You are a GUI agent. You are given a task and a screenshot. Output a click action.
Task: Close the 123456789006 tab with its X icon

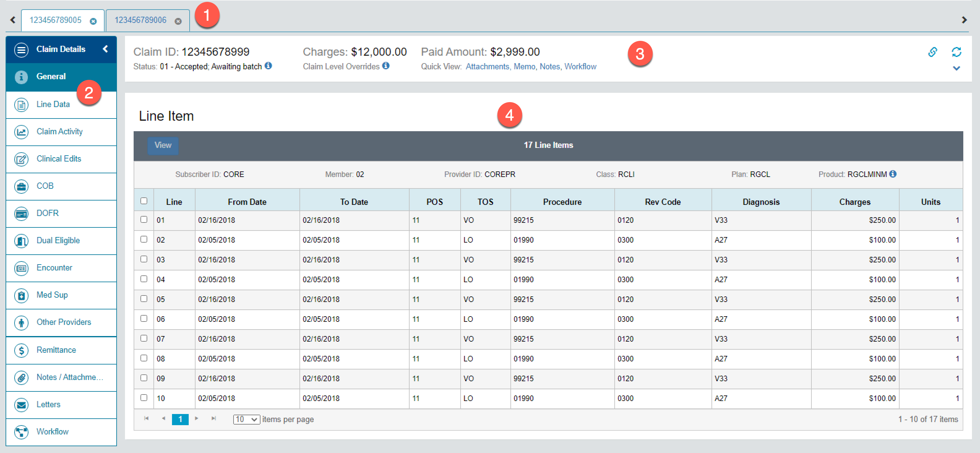point(178,21)
